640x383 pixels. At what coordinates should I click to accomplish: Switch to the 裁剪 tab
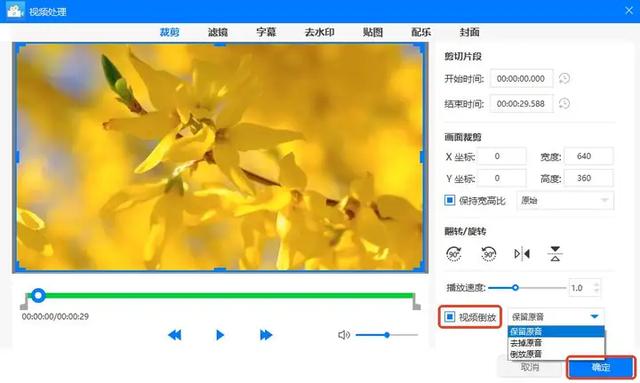click(x=169, y=32)
